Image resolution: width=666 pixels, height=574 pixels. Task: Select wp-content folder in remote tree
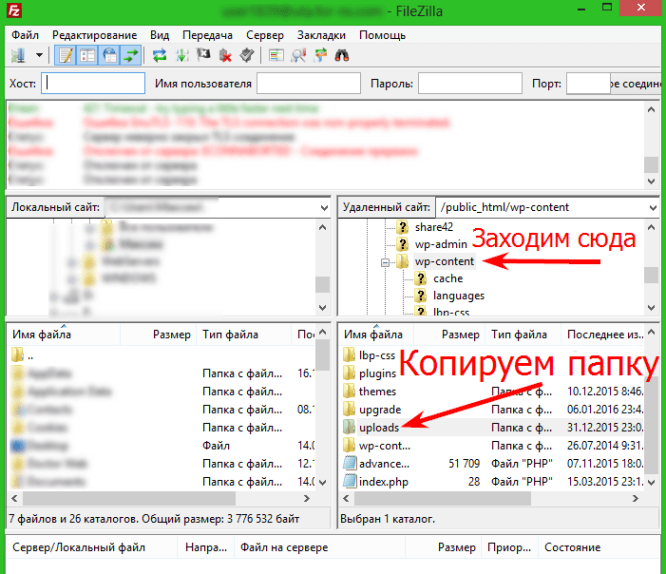(444, 261)
